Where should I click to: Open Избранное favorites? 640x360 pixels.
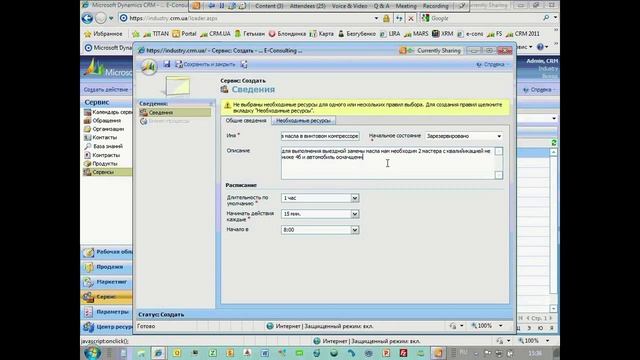point(103,34)
